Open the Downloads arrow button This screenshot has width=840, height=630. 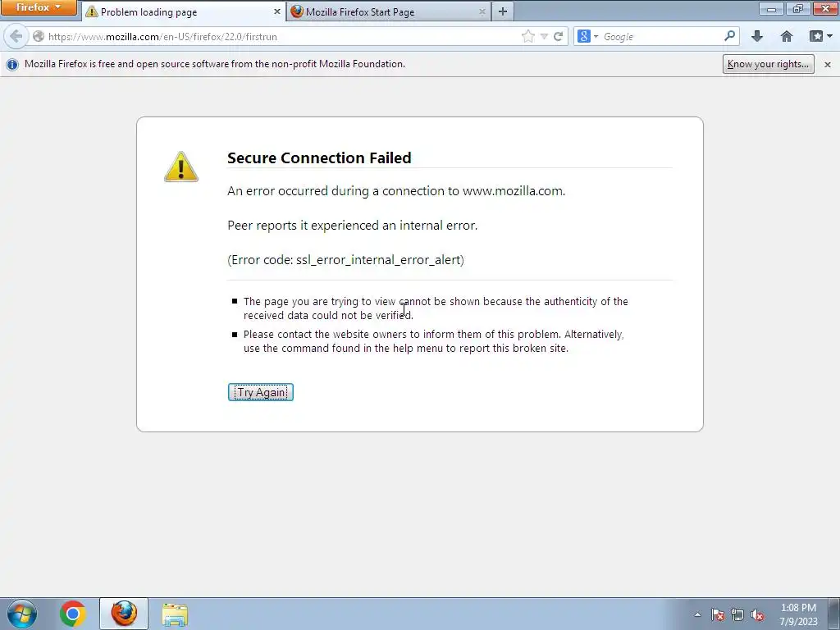pos(757,36)
